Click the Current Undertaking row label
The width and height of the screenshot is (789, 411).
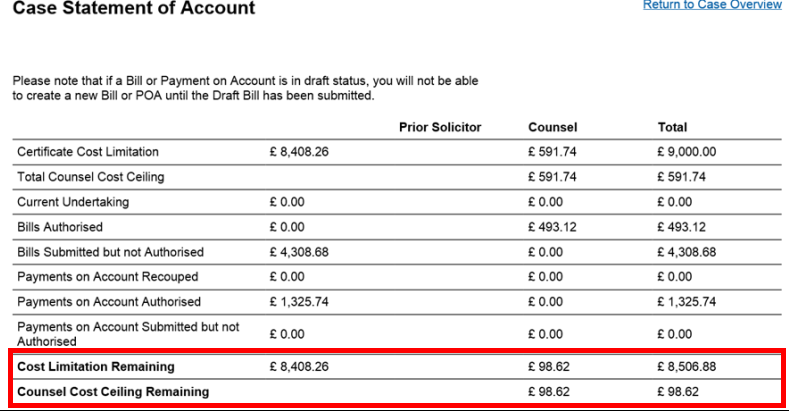pyautogui.click(x=73, y=202)
